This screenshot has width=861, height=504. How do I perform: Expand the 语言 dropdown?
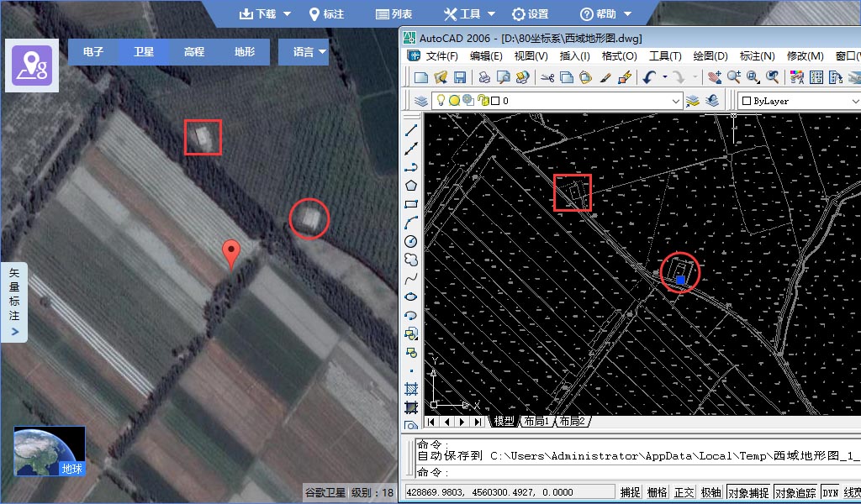tap(304, 52)
